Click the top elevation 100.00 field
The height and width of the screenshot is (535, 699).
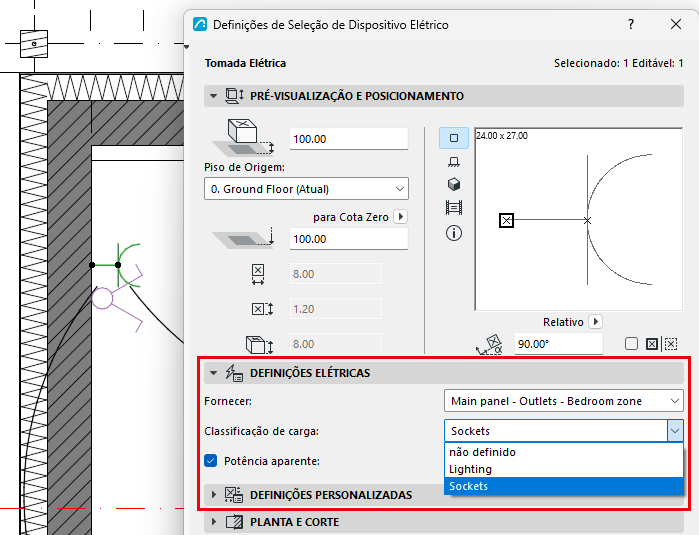pos(349,139)
